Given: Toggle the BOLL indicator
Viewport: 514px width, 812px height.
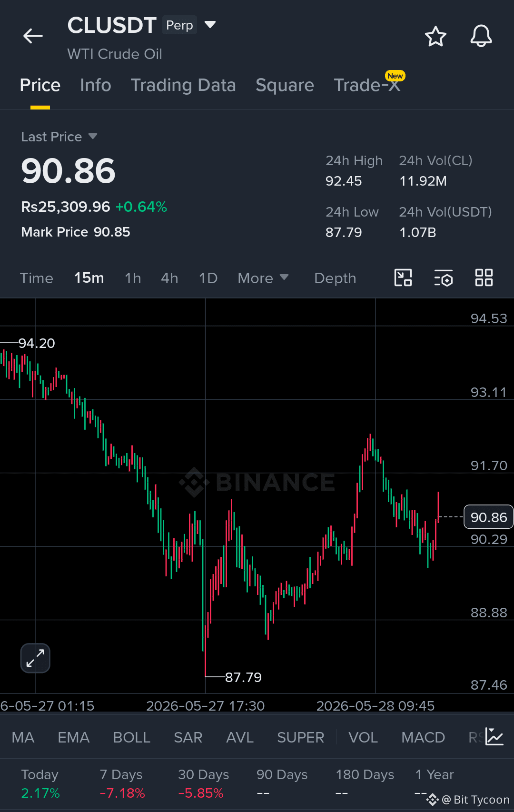Looking at the screenshot, I should tap(131, 737).
